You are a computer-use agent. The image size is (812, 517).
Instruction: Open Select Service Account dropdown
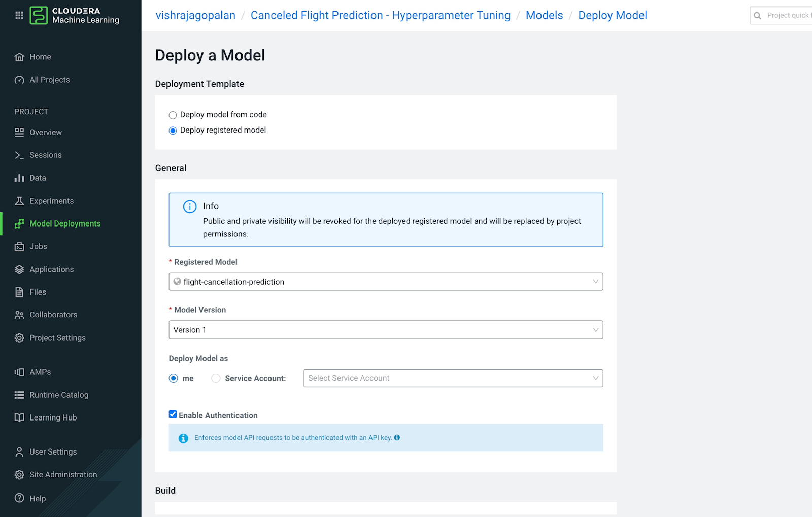(x=453, y=378)
